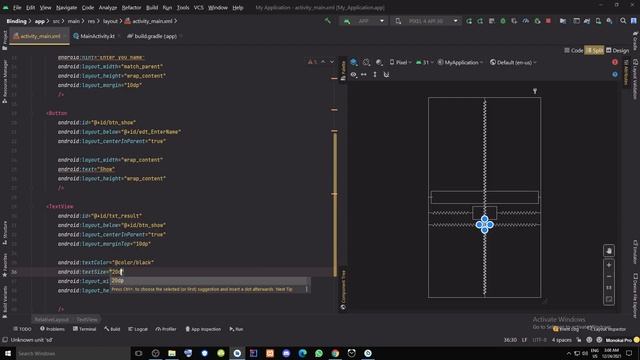This screenshot has height=360, width=640.
Task: Switch to the activity_main.xml tab
Action: (x=39, y=36)
